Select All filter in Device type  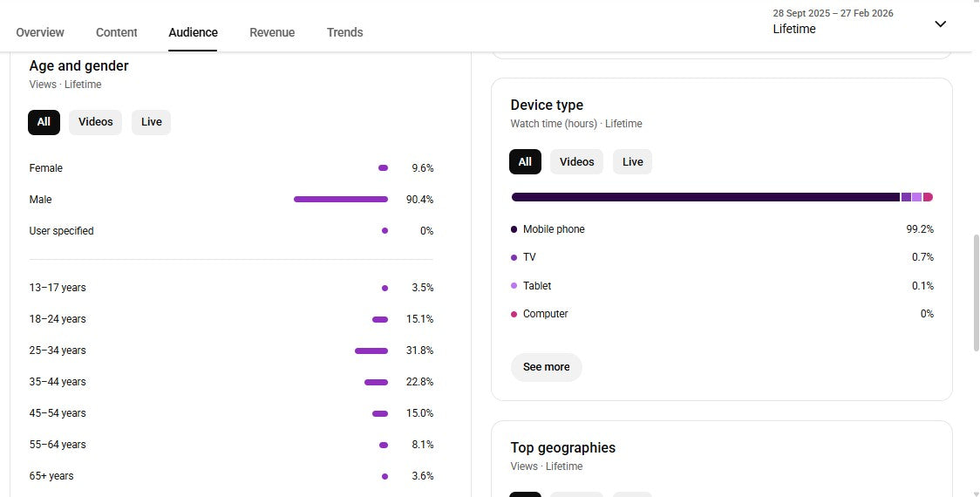pos(525,162)
